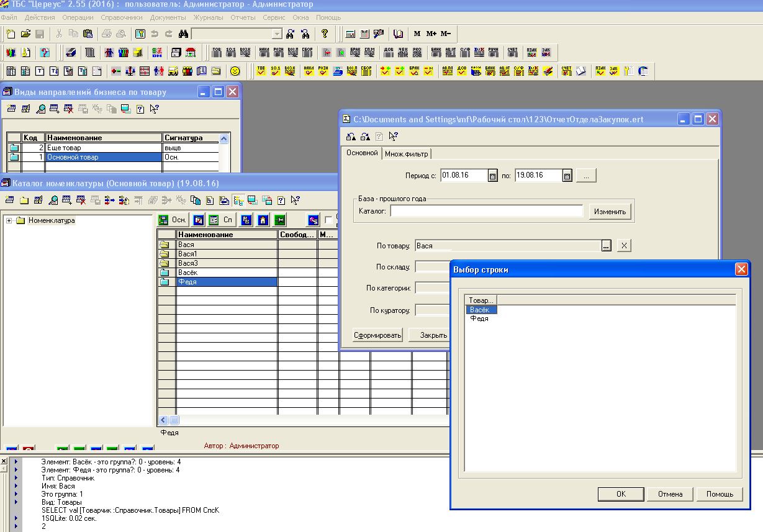Click the Сформировать button

coord(377,335)
